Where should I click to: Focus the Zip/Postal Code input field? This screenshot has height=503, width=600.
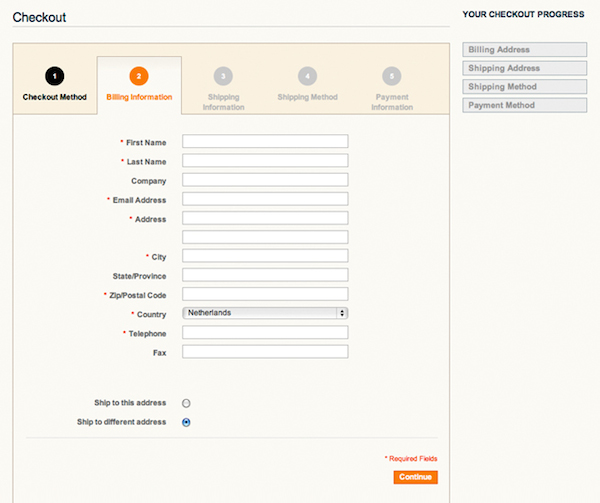pos(265,294)
